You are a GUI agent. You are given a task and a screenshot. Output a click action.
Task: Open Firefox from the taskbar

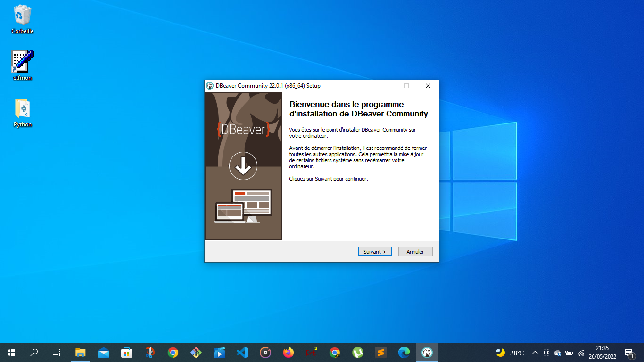pos(289,353)
